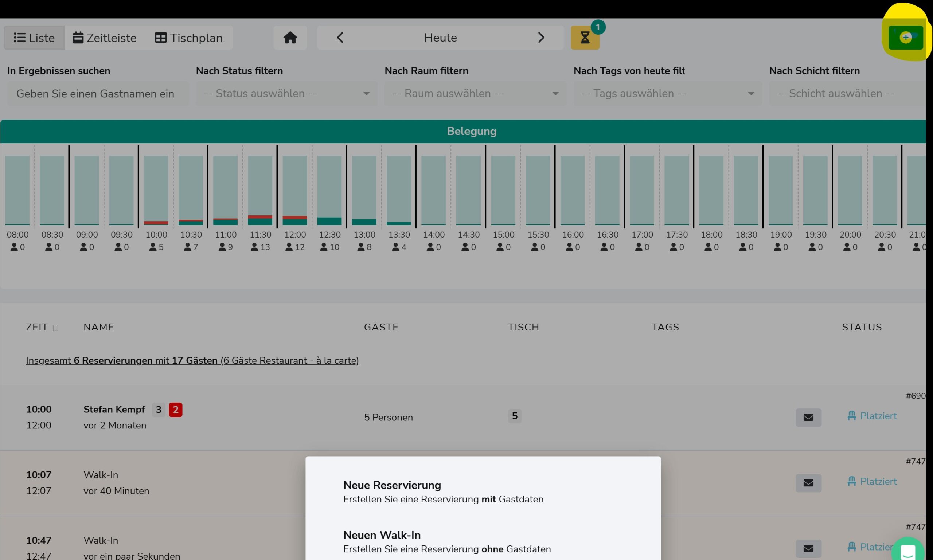Click the home icon button

[x=290, y=38]
